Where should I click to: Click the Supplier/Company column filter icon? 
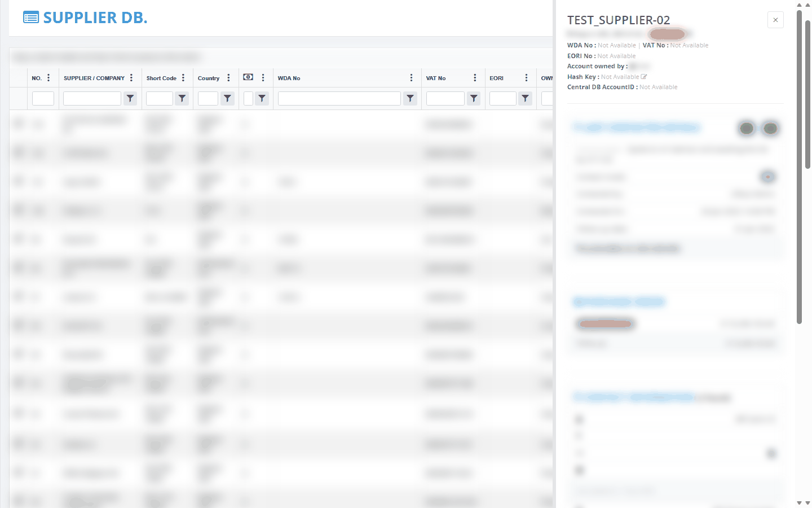[130, 98]
